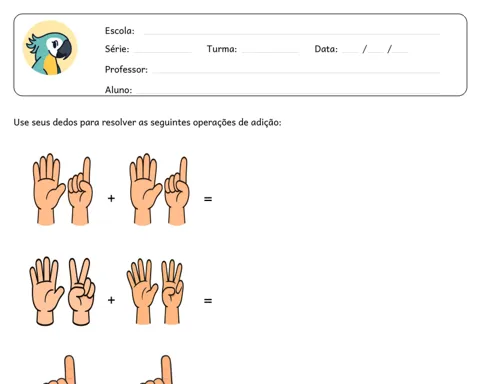480x384 pixels.
Task: Click second-row open hand left of plus
Action: [x=46, y=291]
